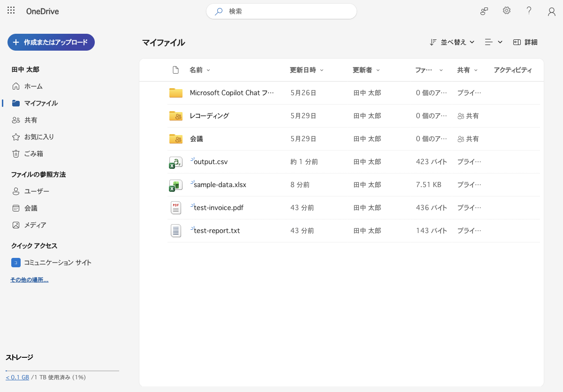Open the file size column header dropdown
Viewport: 563px width, 392px height.
click(x=429, y=70)
